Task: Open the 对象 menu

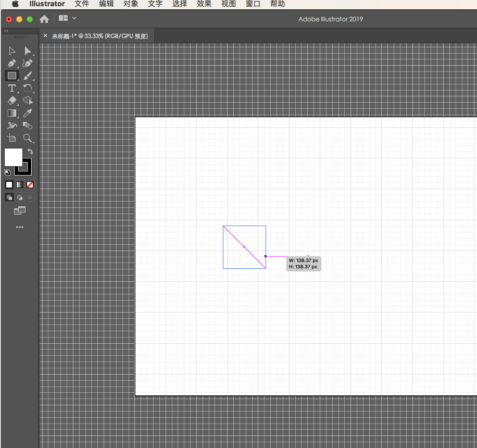Action: pos(131,4)
